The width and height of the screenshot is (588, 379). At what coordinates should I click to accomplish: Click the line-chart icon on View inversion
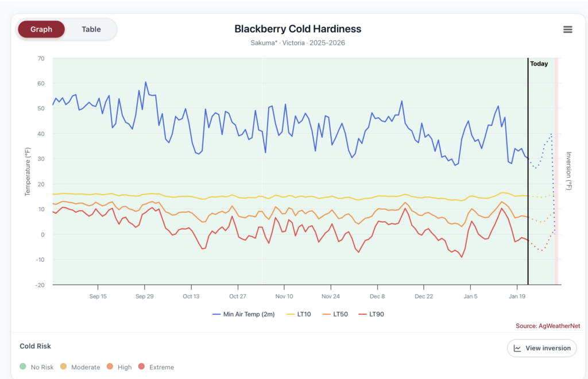(517, 348)
